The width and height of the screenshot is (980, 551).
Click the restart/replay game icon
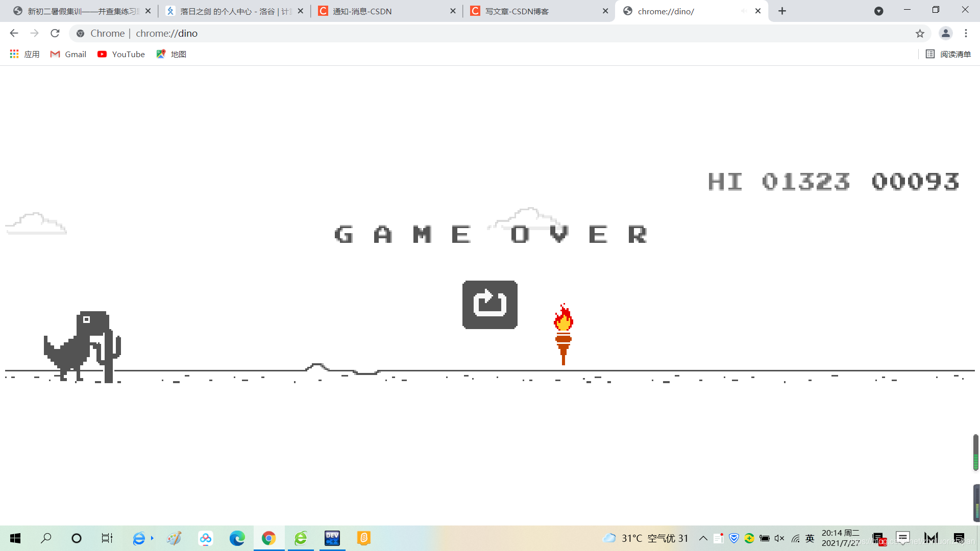tap(490, 305)
